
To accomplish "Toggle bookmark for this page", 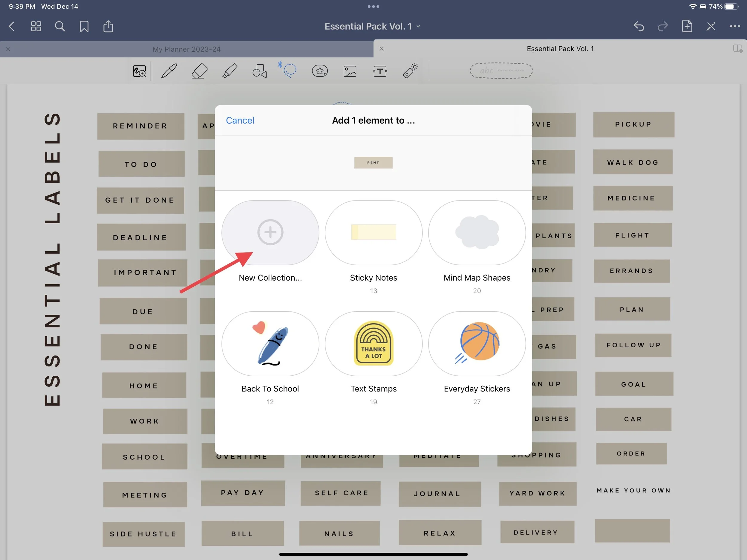I will 84,26.
